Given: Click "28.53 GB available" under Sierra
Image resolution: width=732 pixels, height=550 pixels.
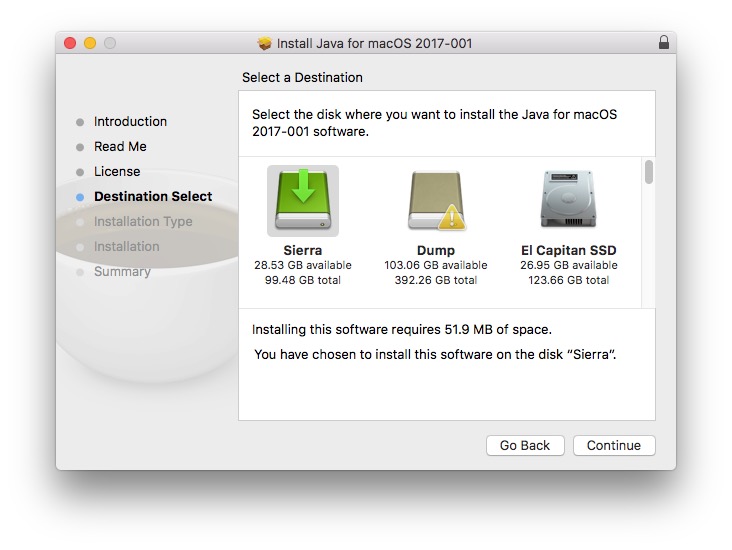Looking at the screenshot, I should point(303,265).
